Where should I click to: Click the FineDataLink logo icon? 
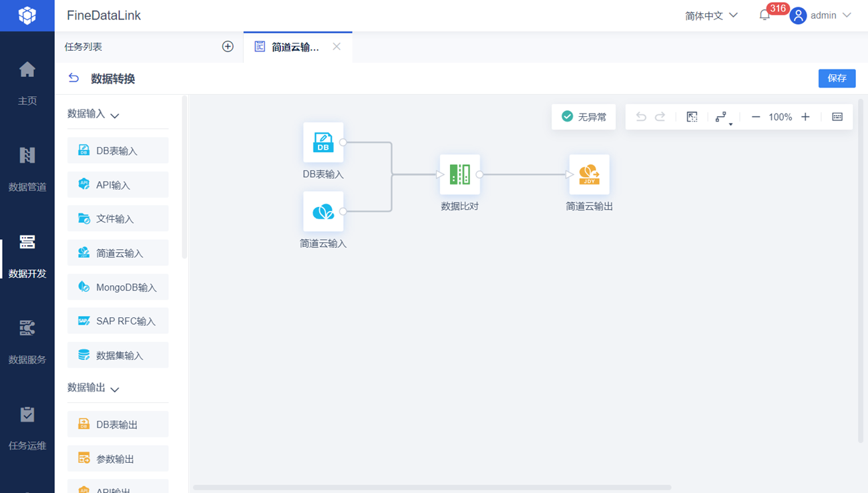[27, 15]
